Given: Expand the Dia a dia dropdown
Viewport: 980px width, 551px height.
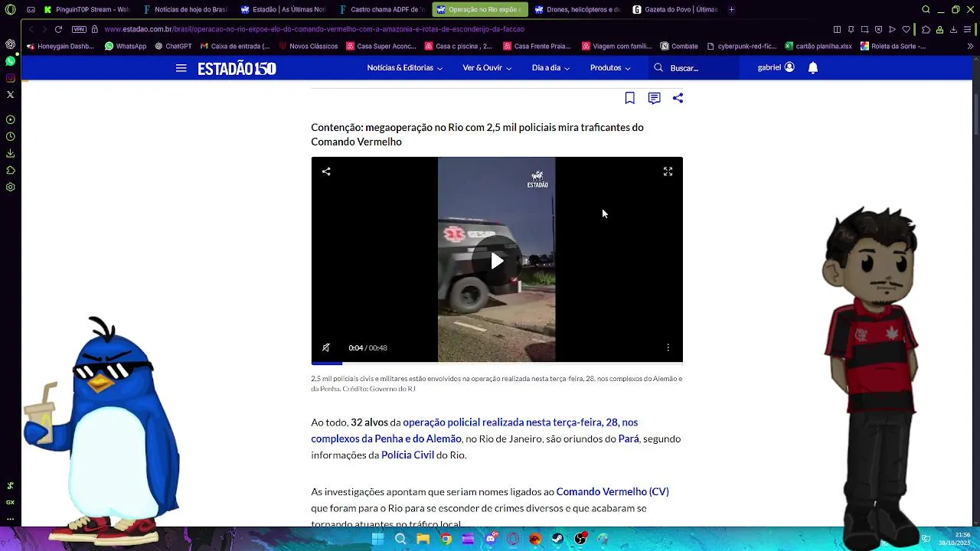Looking at the screenshot, I should [550, 68].
